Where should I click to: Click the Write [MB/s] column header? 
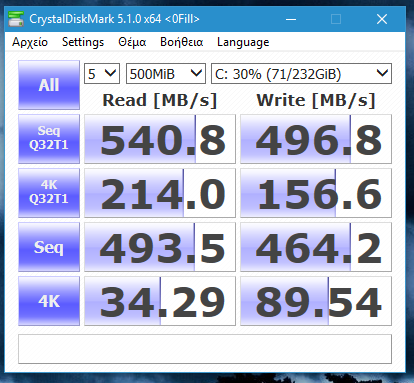pyautogui.click(x=316, y=100)
